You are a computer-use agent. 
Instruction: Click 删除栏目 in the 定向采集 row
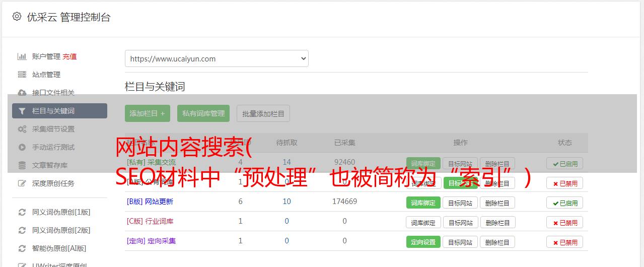497,242
